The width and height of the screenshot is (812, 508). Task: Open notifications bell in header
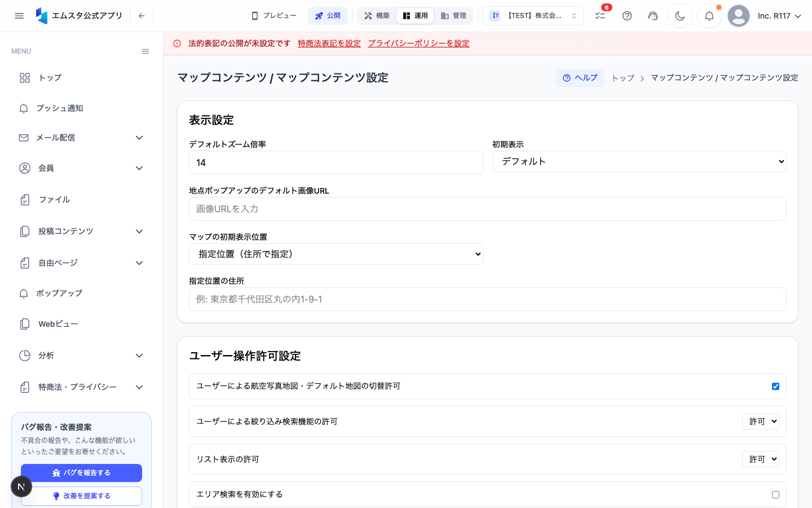(x=709, y=16)
